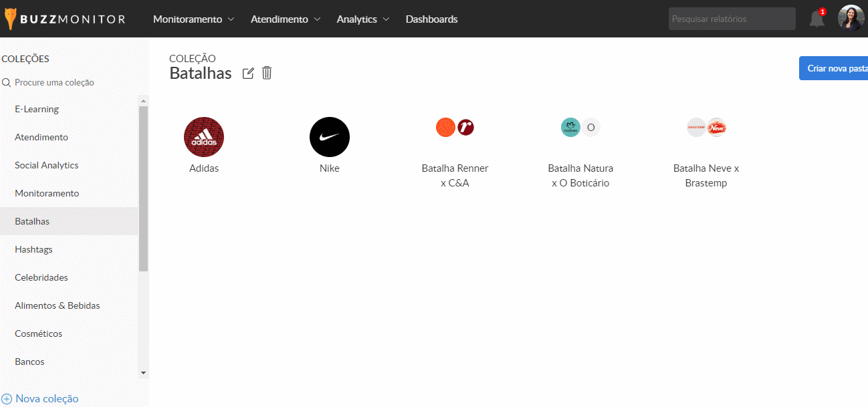The height and width of the screenshot is (407, 868).
Task: Click the Pesquisar relatórios search field
Action: point(732,19)
